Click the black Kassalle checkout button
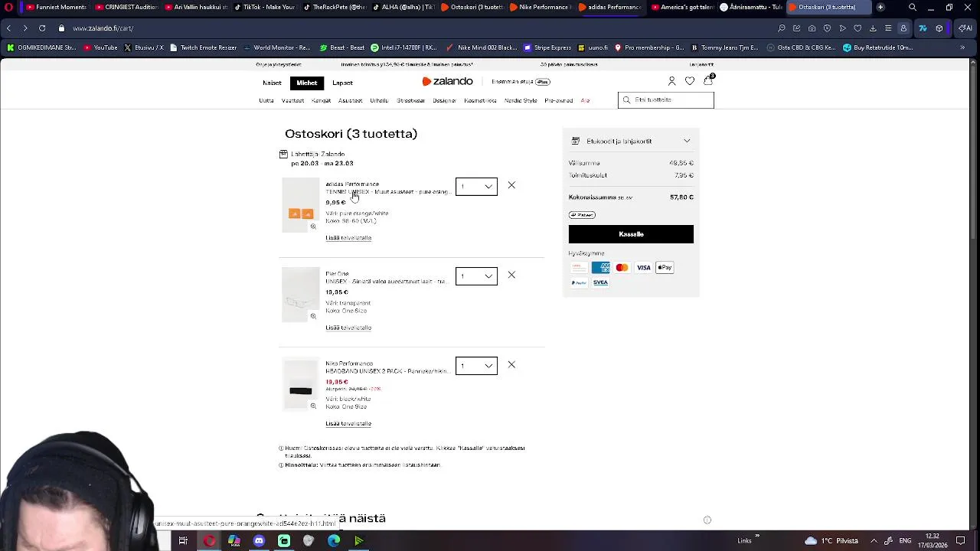Image resolution: width=980 pixels, height=551 pixels. (631, 234)
